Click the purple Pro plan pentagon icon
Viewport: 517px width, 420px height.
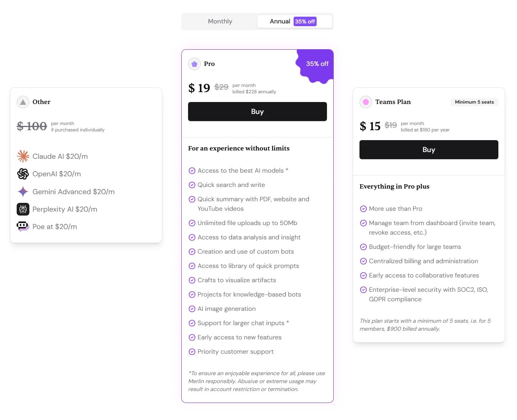pyautogui.click(x=194, y=64)
